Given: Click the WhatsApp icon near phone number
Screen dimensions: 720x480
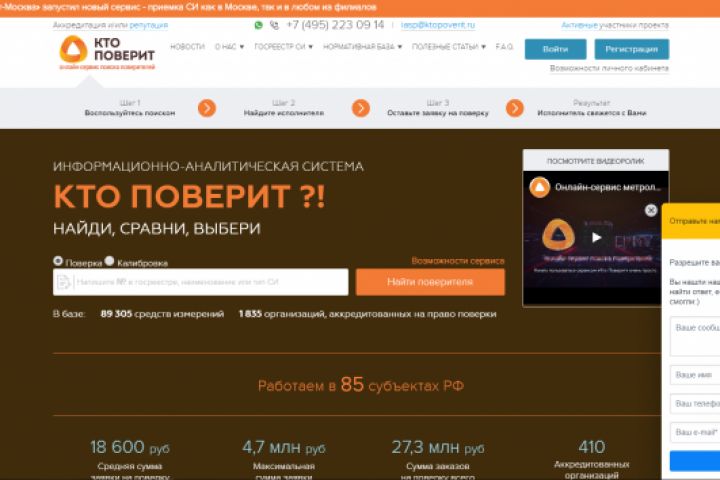Looking at the screenshot, I should point(259,25).
